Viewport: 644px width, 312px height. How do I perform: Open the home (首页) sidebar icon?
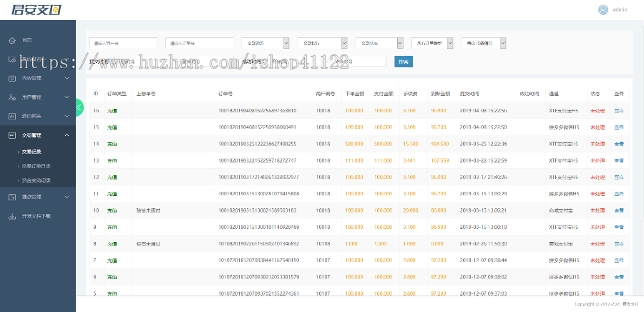click(x=12, y=40)
